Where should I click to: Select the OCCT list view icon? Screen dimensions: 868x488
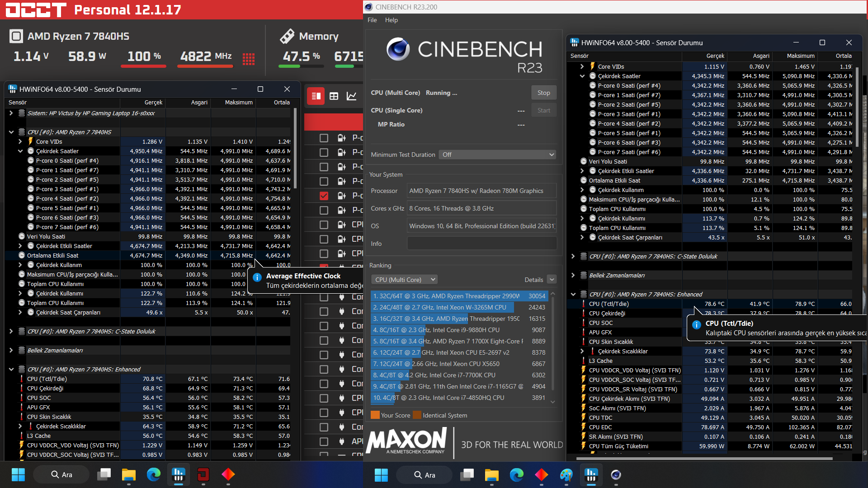point(316,96)
